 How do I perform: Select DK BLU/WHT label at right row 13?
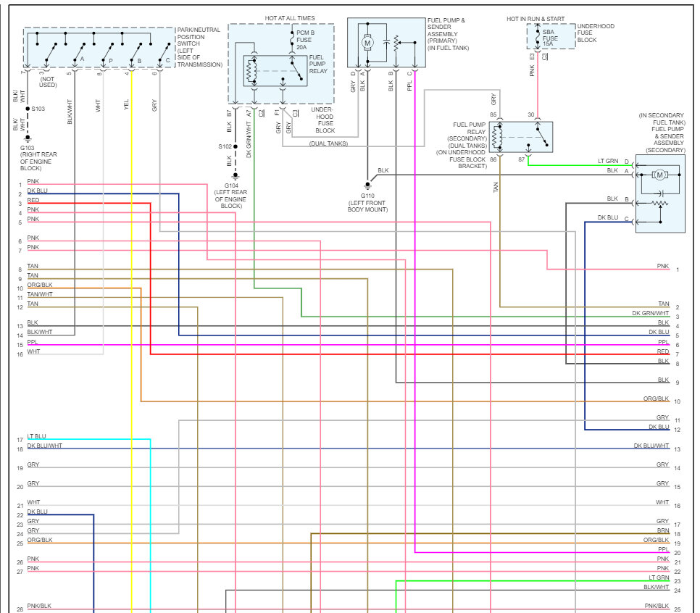(651, 446)
